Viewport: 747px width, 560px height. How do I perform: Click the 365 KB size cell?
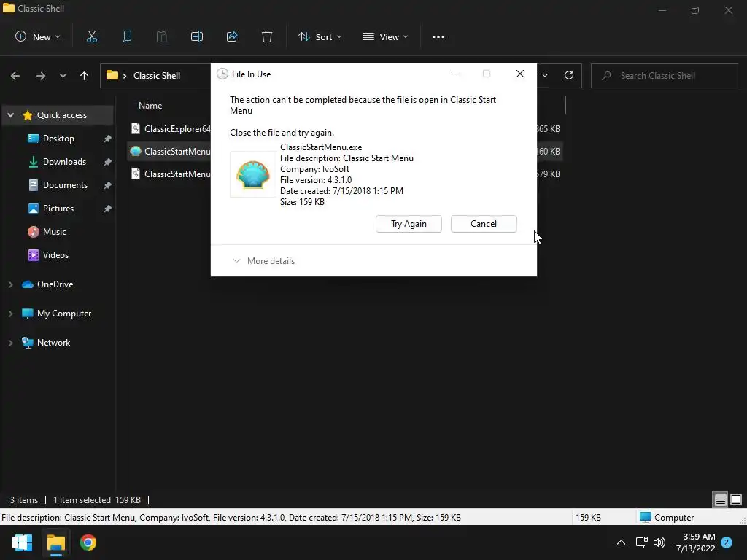click(x=549, y=129)
